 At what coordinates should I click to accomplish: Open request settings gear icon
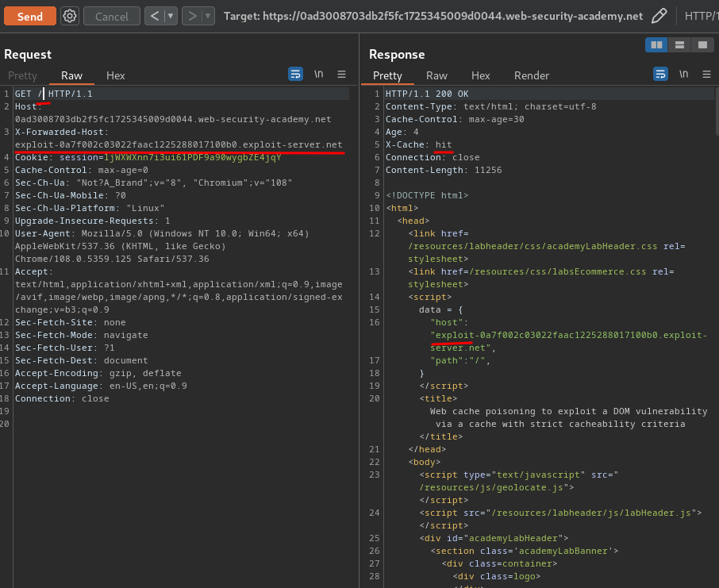[x=70, y=16]
